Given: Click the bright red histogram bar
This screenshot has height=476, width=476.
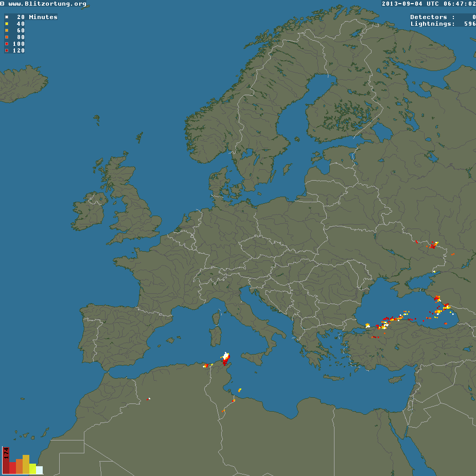Looking at the screenshot, I should tap(12, 468).
